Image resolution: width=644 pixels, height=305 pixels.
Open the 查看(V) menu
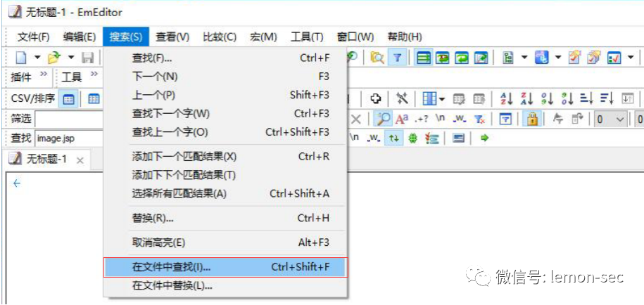pyautogui.click(x=172, y=37)
